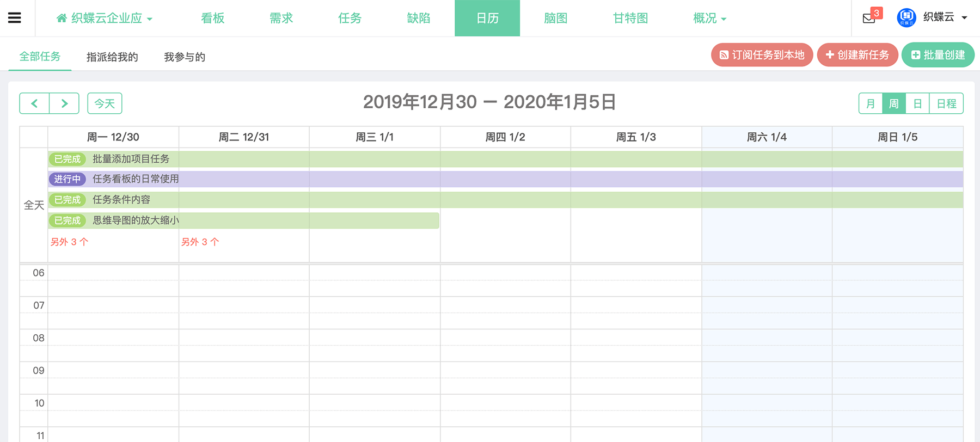Viewport: 980px width, 442px height.
Task: Show 另外 3 个 more tasks on Tuesday
Action: [x=200, y=242]
